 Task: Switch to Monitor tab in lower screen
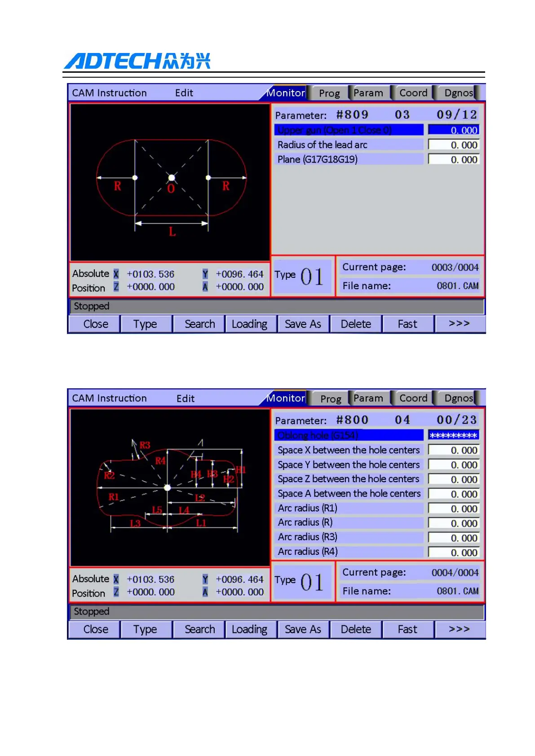tap(285, 398)
